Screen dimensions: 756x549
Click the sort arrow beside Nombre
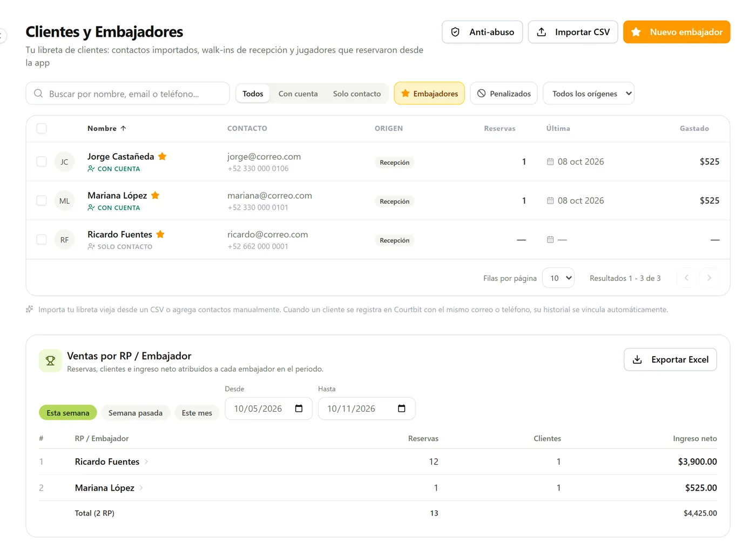123,128
